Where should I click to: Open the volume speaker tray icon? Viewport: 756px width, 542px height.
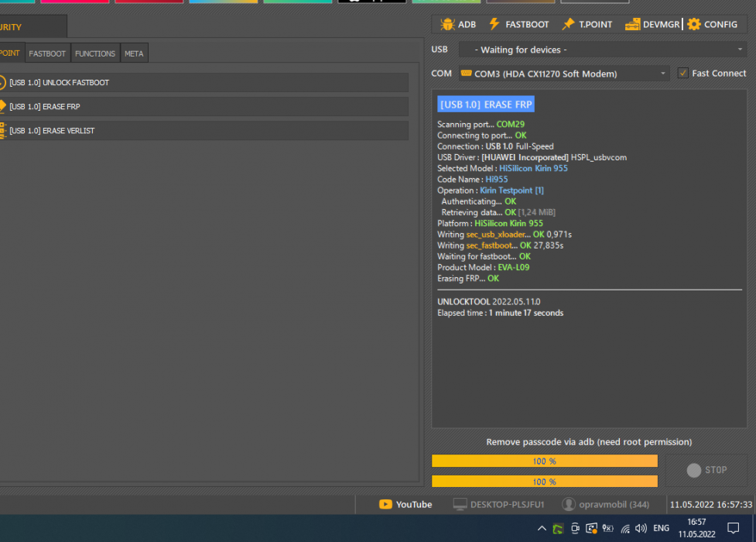point(641,529)
